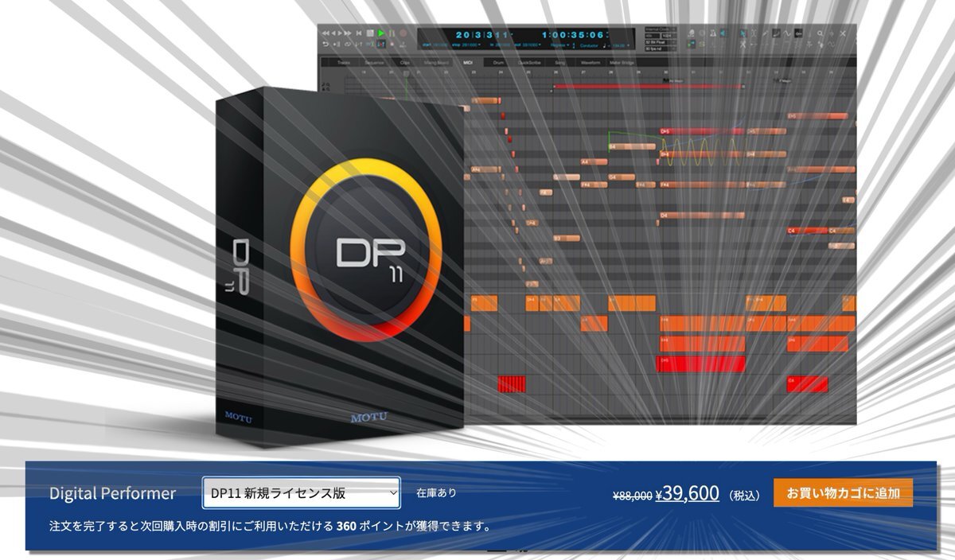
Task: Open the DP11 新規ライセンス版 dropdown
Action: coord(301,493)
